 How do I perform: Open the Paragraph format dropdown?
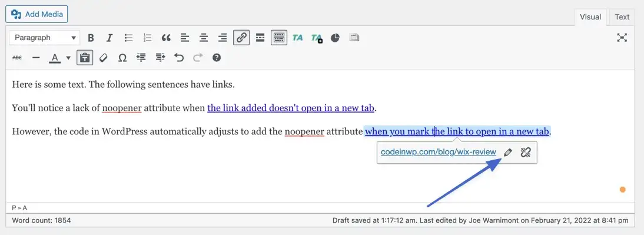44,38
